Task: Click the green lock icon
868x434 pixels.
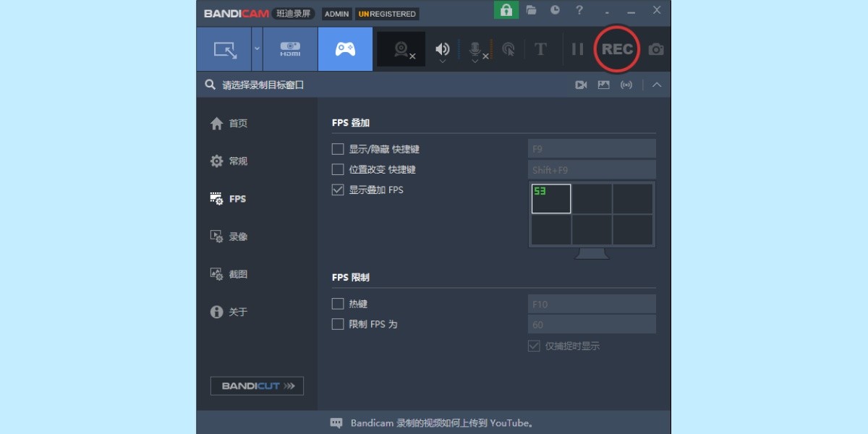Action: (x=506, y=10)
